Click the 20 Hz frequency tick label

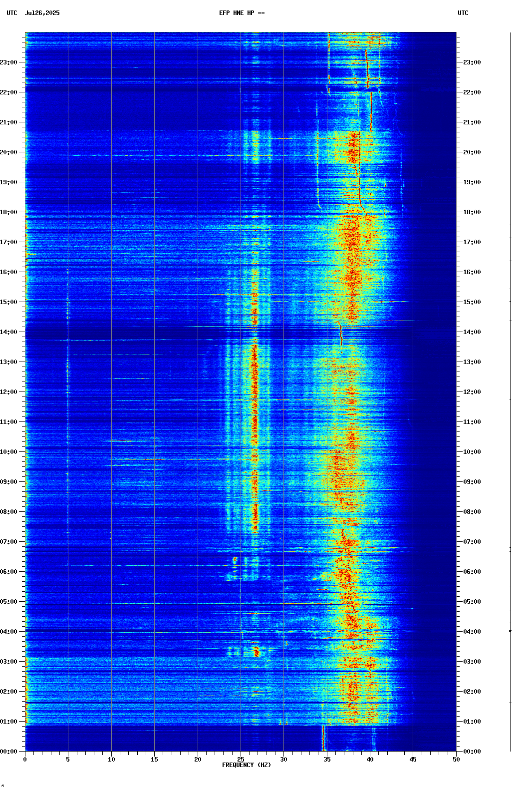click(198, 760)
